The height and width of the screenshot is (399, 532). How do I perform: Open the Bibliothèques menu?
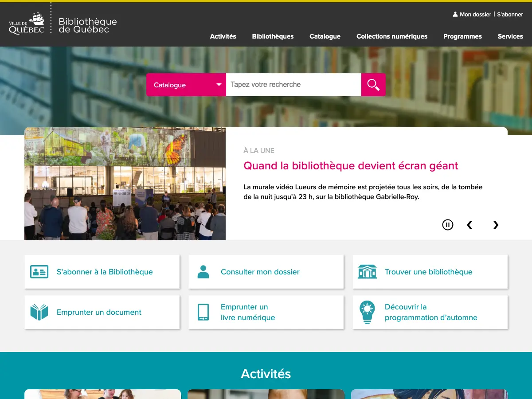pos(273,36)
